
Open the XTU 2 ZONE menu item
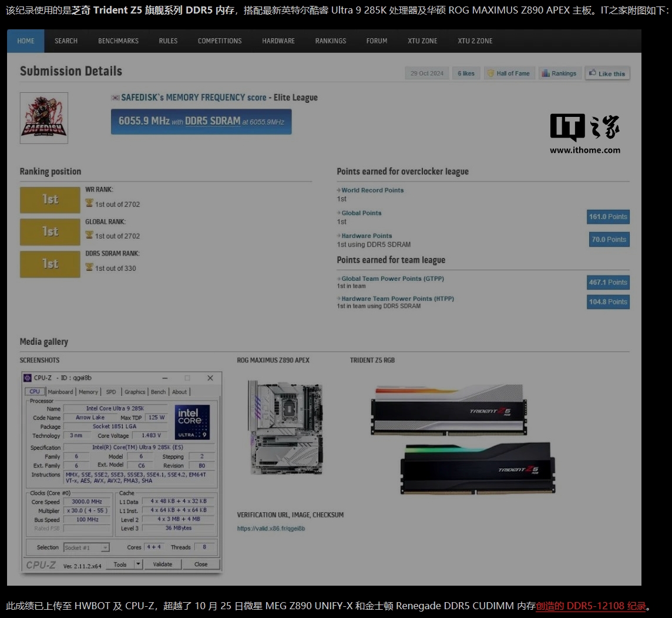tap(475, 41)
